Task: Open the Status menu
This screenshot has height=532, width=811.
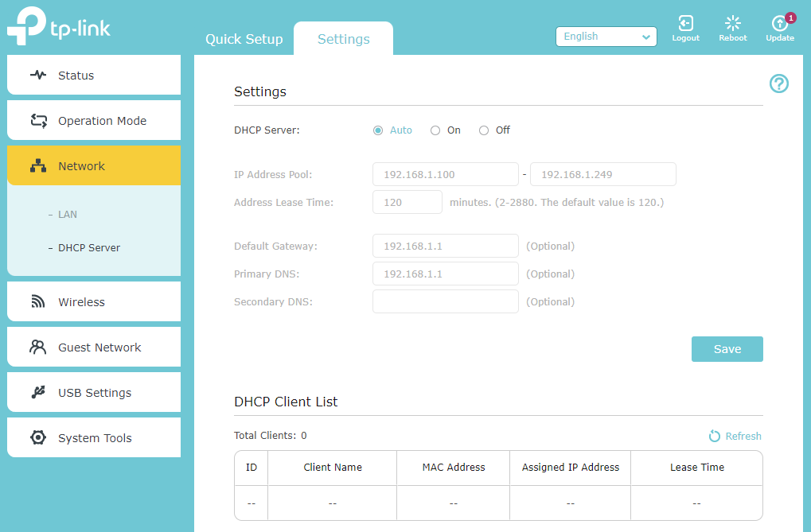Action: pyautogui.click(x=94, y=75)
